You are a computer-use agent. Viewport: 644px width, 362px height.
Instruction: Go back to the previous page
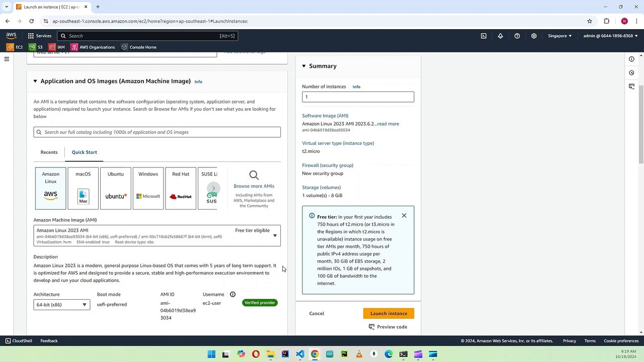(x=7, y=21)
